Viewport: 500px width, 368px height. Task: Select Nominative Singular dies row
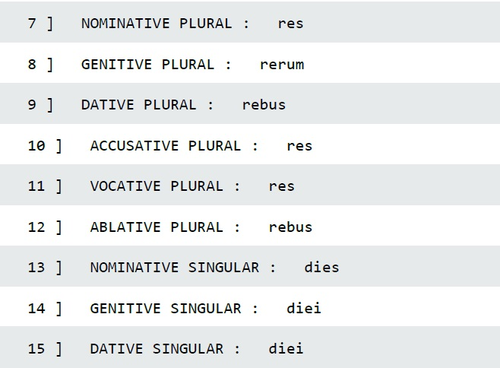[x=250, y=266]
